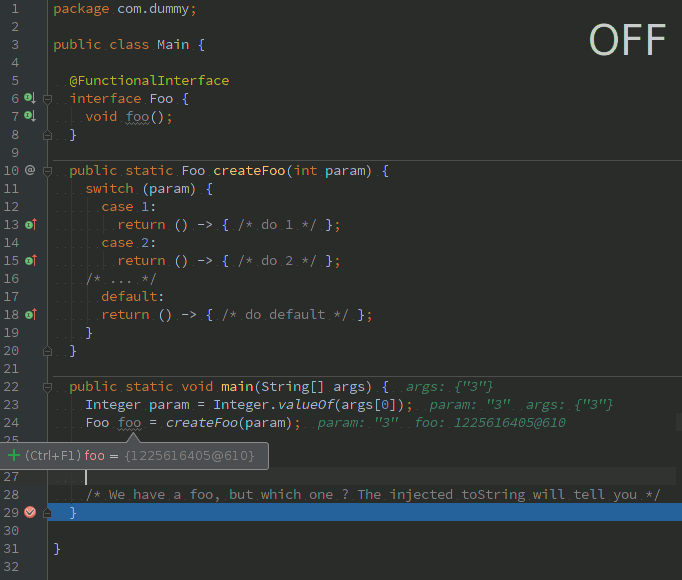This screenshot has width=682, height=580.
Task: Click the createFoo(param) call on line 24
Action: (x=228, y=422)
